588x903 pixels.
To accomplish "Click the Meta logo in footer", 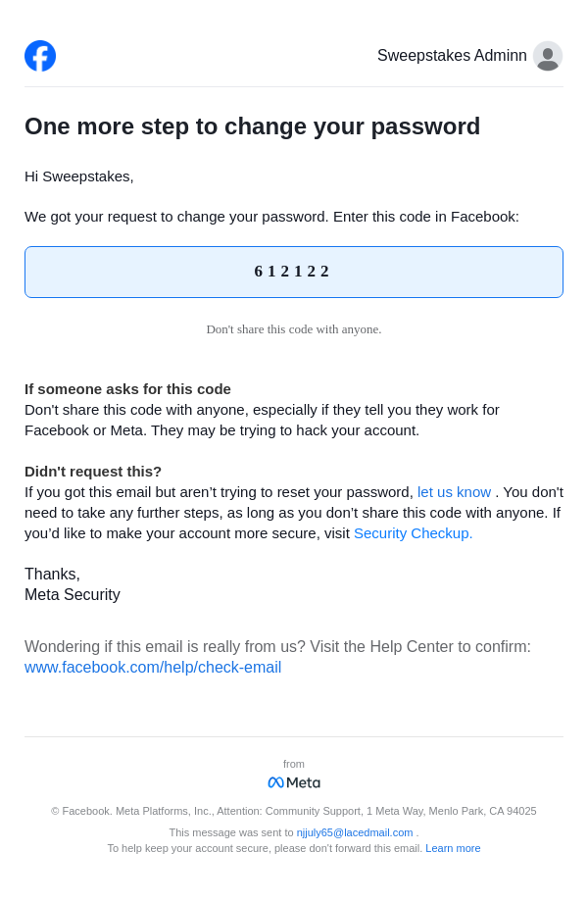I will pyautogui.click(x=294, y=782).
